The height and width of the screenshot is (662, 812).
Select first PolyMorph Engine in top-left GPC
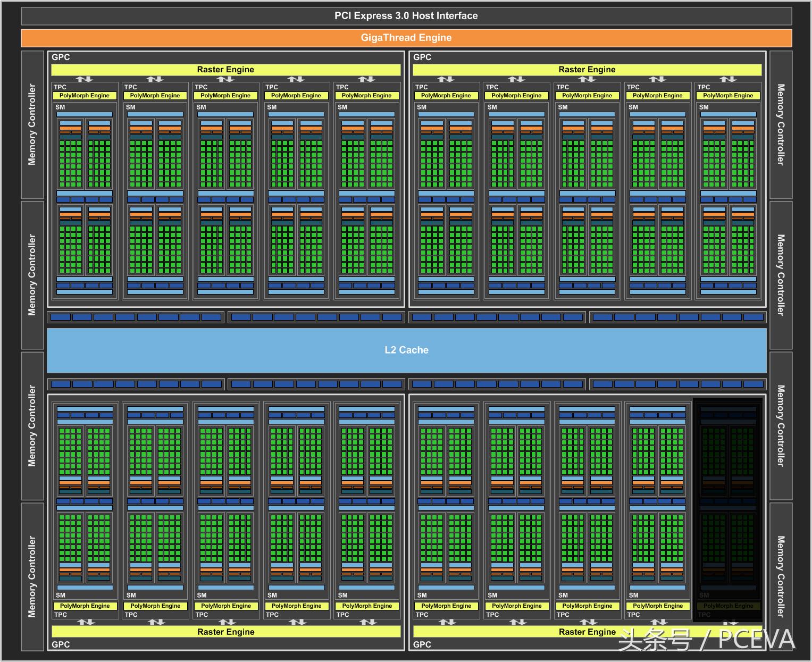85,96
